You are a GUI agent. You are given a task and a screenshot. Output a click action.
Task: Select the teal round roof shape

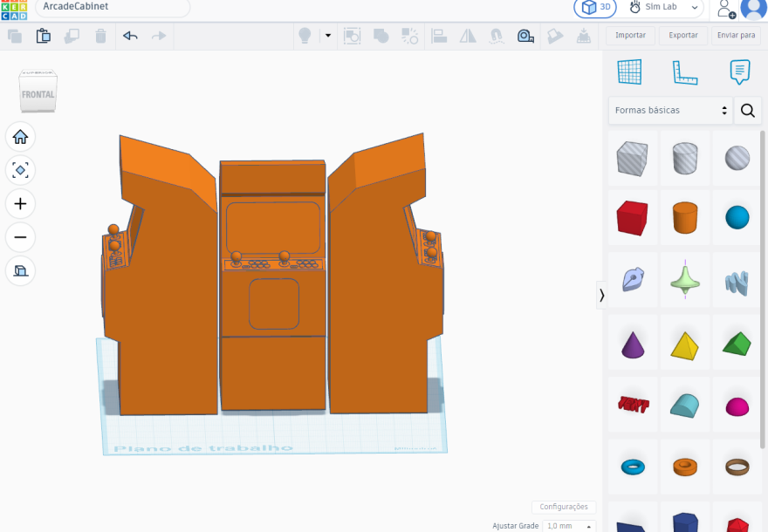coord(685,406)
